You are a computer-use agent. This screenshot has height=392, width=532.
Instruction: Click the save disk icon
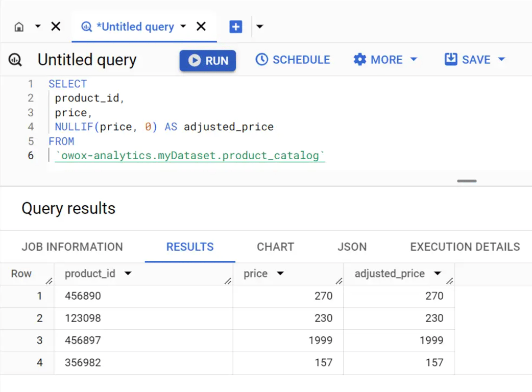click(451, 59)
